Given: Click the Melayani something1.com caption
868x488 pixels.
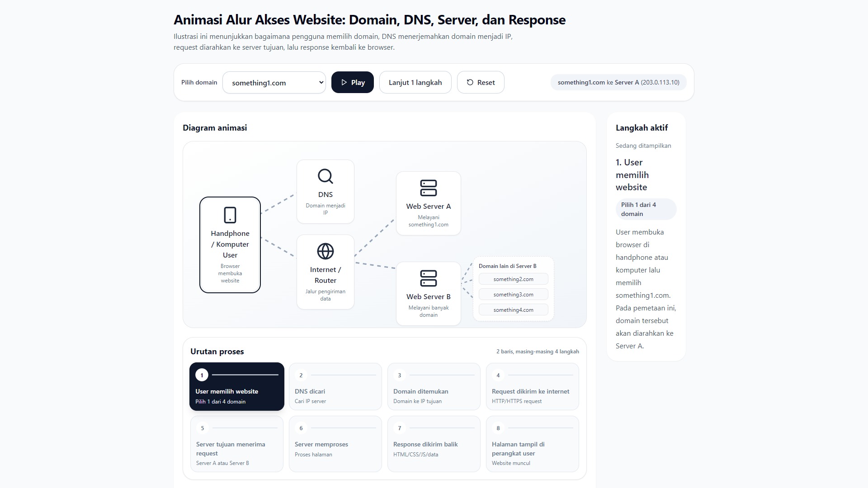Looking at the screenshot, I should [429, 221].
